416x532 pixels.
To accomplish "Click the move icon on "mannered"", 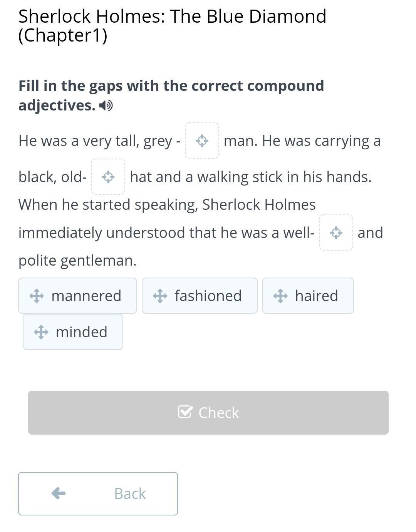I will tap(37, 296).
